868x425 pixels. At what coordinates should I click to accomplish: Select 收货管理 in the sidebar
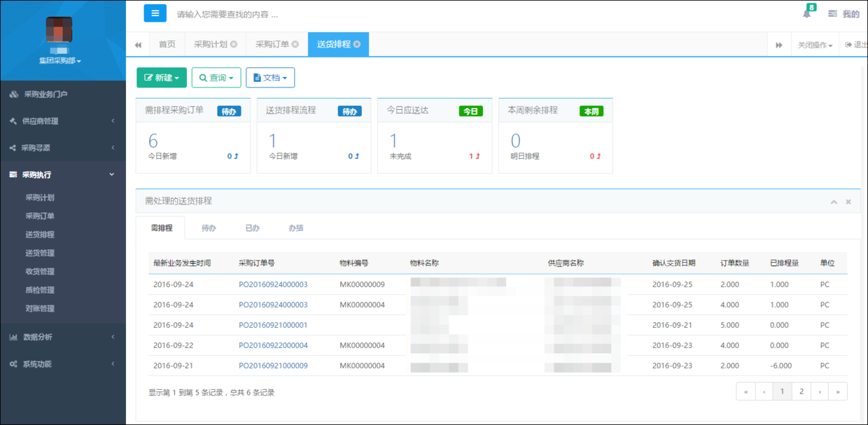pos(40,272)
